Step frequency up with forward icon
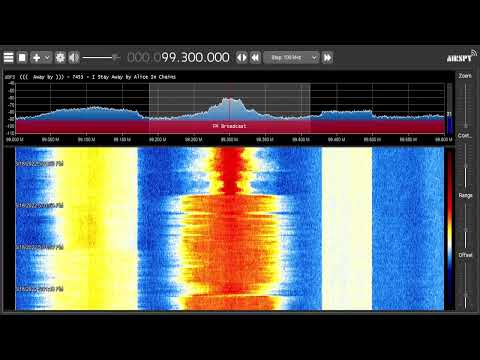 [x=327, y=58]
